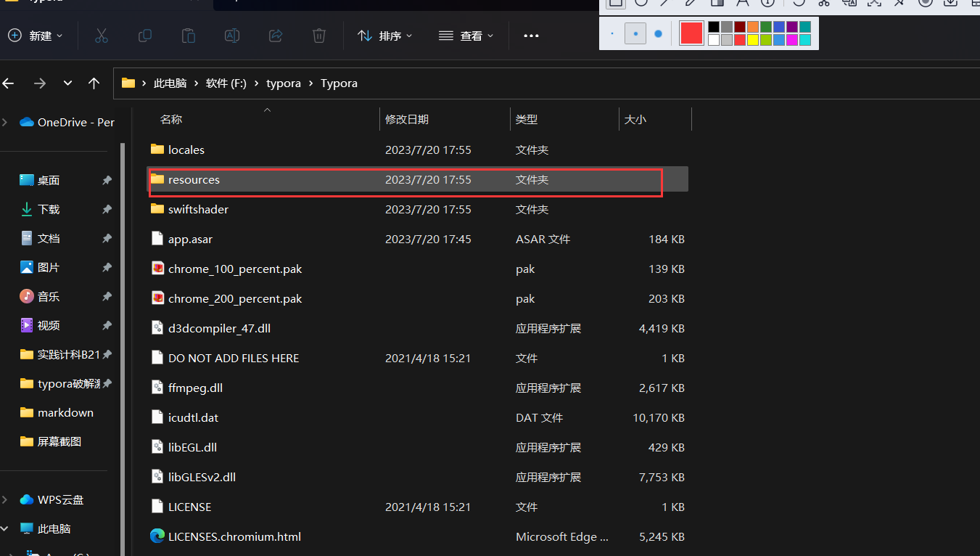Viewport: 980px width, 556px height.
Task: Go back with the left arrow
Action: (9, 83)
